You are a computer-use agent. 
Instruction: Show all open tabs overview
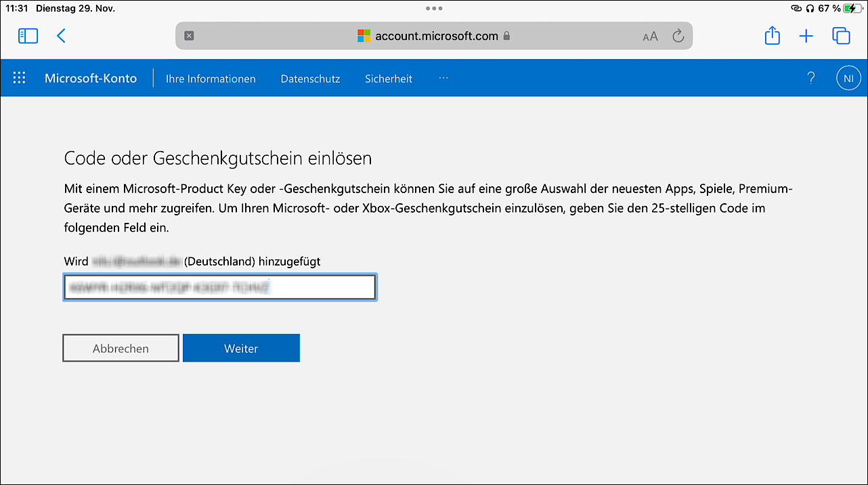pos(841,36)
